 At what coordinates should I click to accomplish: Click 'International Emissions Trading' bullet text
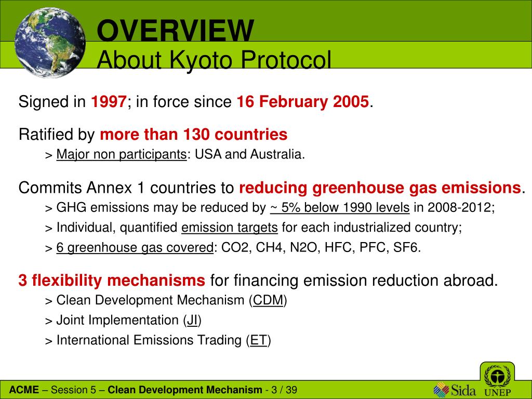coord(149,340)
